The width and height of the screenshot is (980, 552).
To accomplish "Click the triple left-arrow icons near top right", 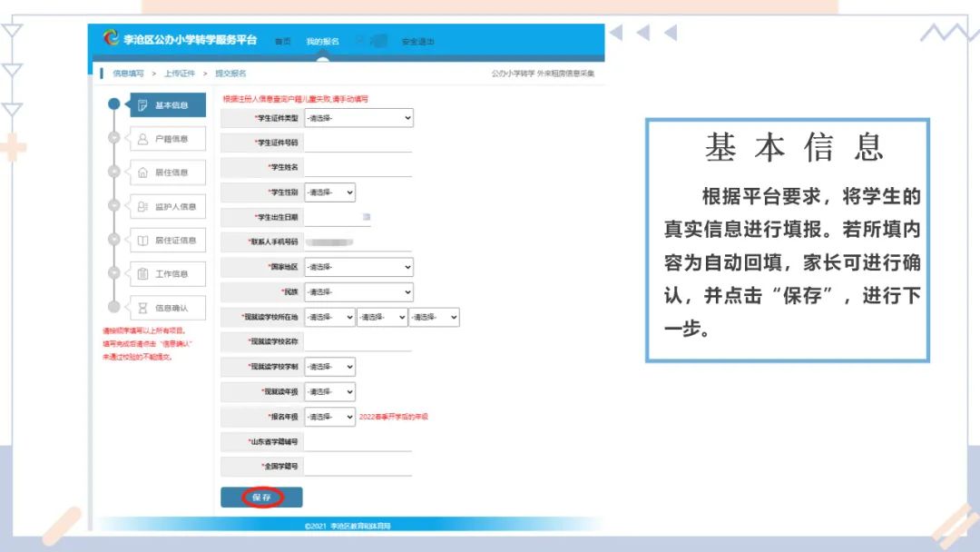I will coord(642,32).
